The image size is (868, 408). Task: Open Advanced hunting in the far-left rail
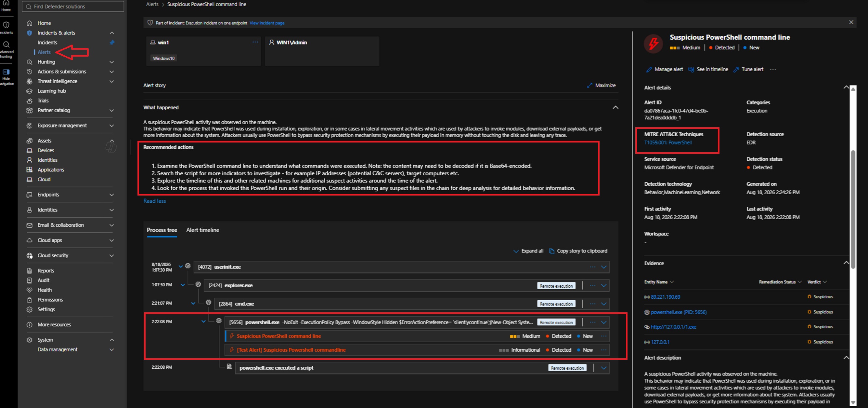[6, 49]
